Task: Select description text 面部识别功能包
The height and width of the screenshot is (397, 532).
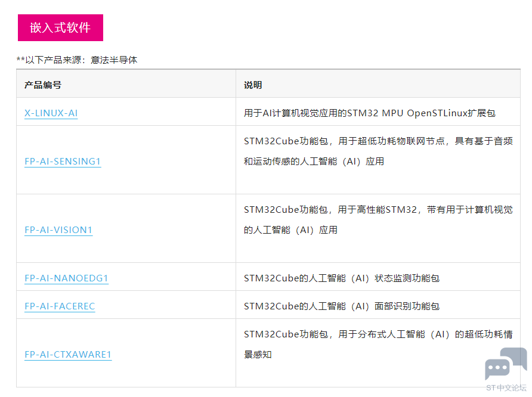Action: click(x=407, y=306)
